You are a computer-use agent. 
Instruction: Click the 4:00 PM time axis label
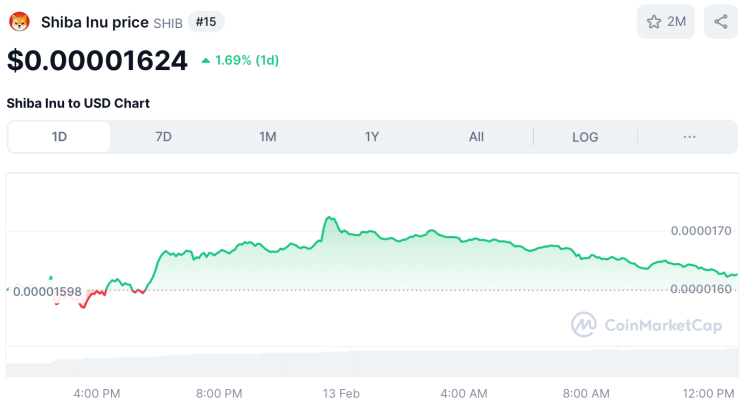tap(97, 394)
